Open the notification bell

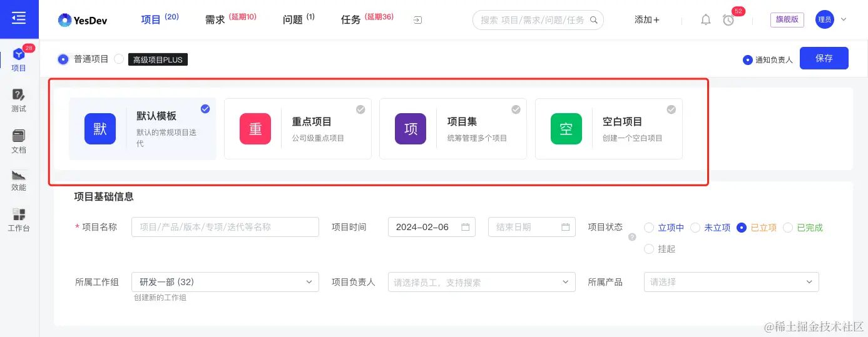coord(706,20)
